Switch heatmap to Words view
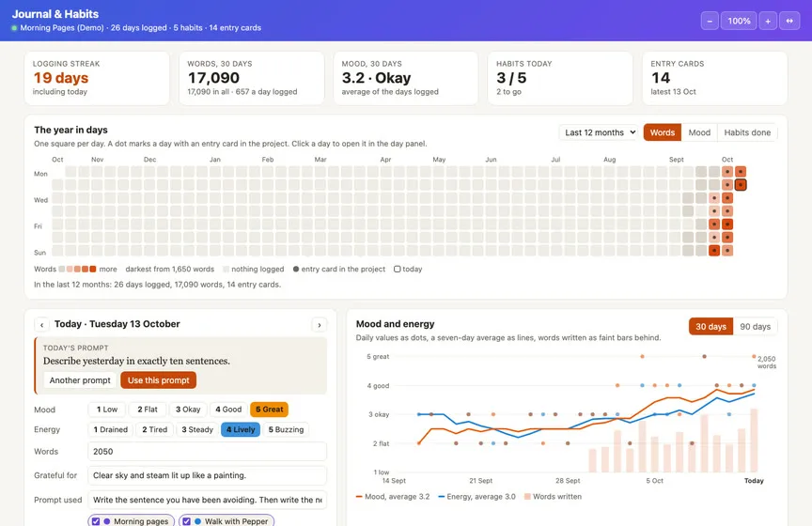812x526 pixels. [x=663, y=132]
